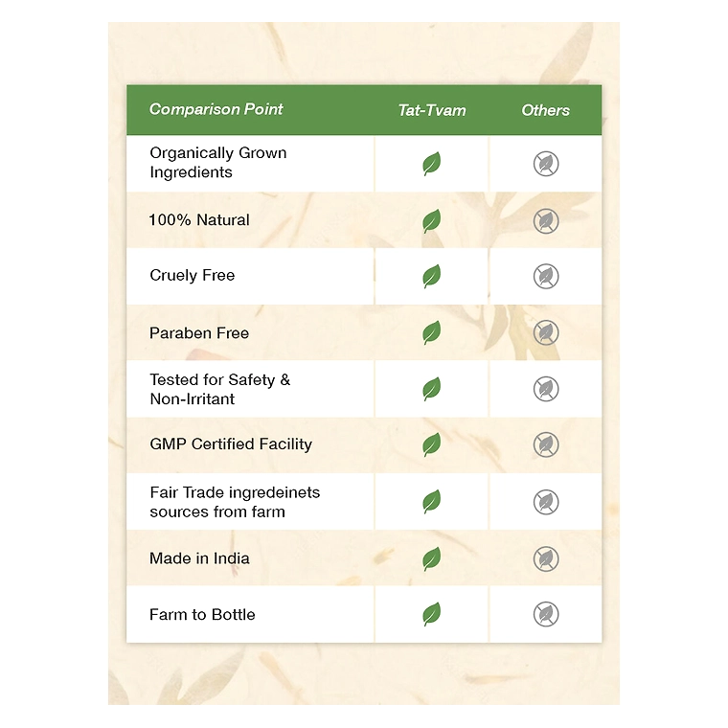
Task: Click the Farm to Bottle text
Action: tap(202, 615)
